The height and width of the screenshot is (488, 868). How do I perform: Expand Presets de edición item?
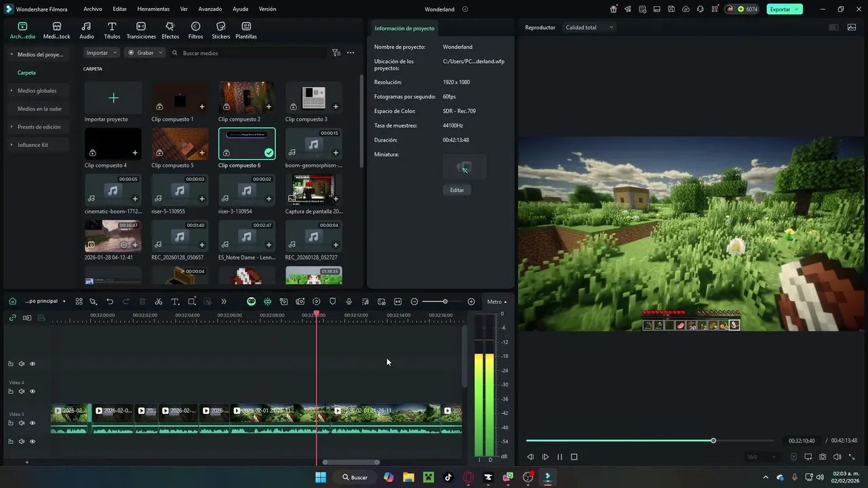click(11, 127)
